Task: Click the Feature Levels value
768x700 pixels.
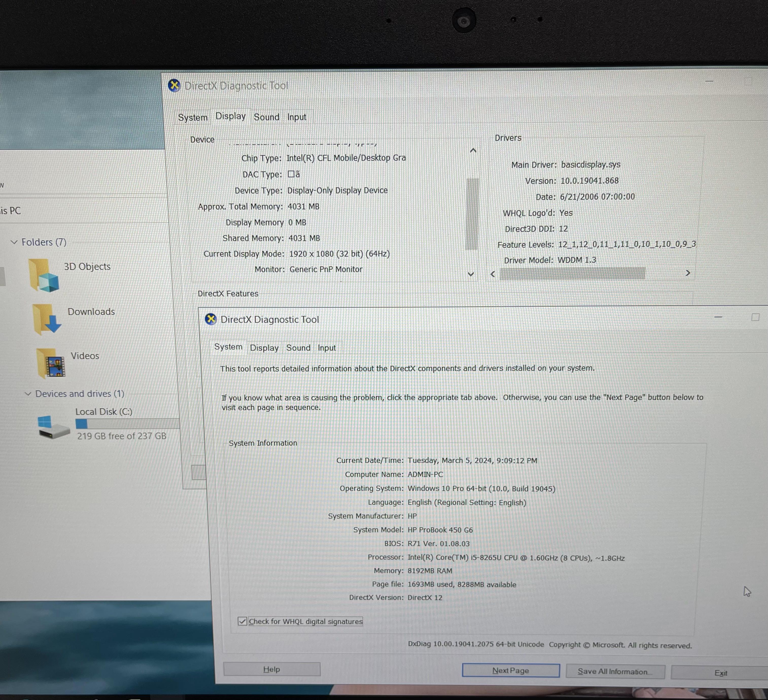Action: (627, 244)
